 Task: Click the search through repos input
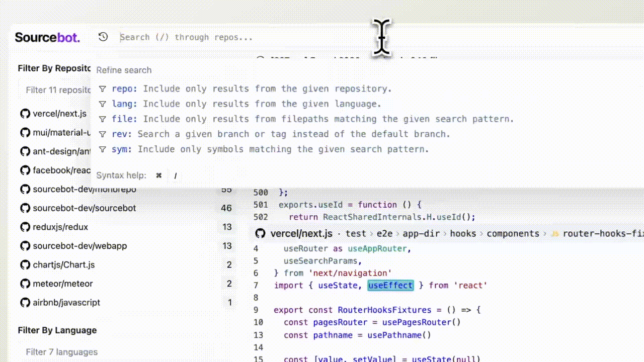[x=242, y=37]
